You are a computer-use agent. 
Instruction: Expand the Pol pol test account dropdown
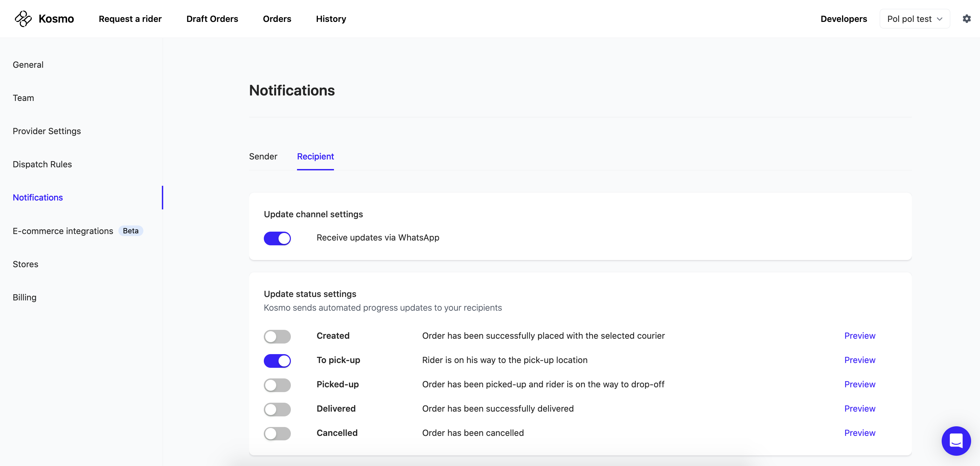[914, 18]
